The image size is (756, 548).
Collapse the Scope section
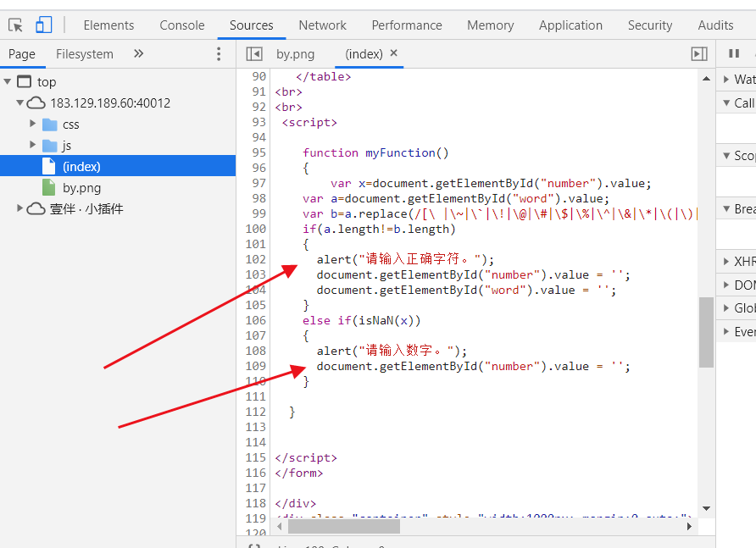[x=726, y=156]
